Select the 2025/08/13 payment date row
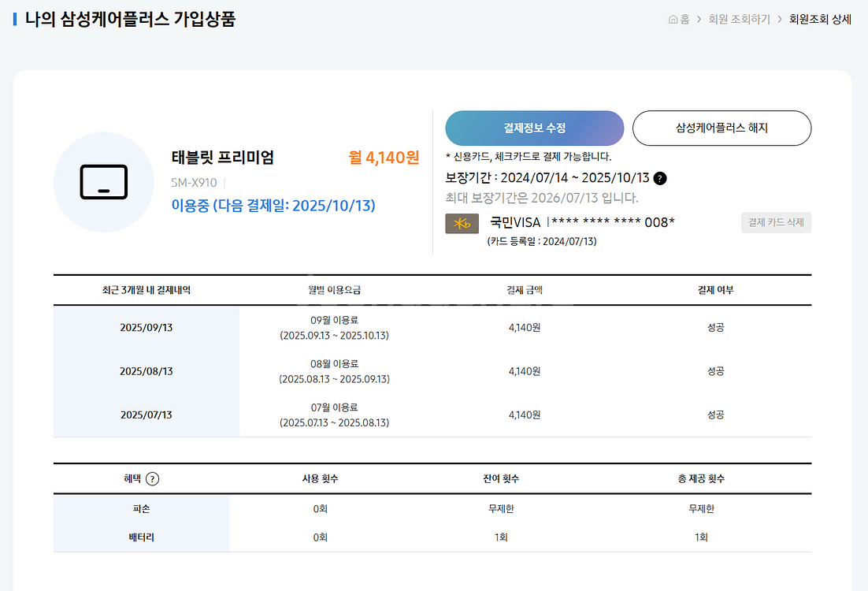 coord(146,371)
